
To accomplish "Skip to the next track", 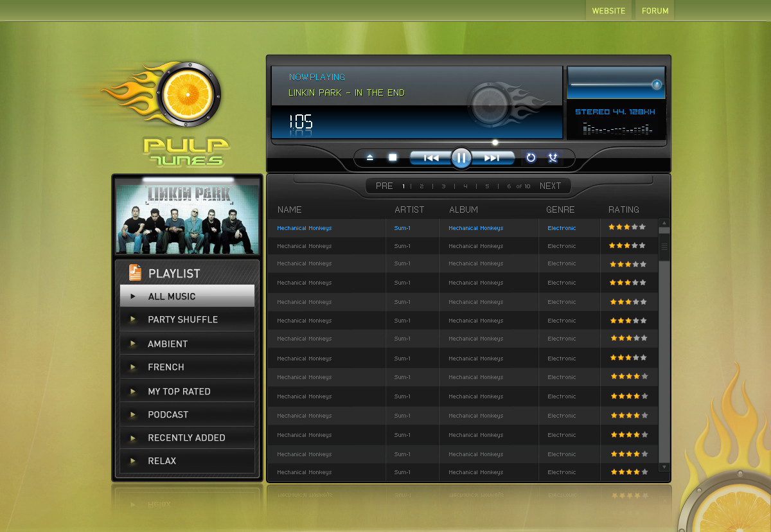I will (492, 157).
